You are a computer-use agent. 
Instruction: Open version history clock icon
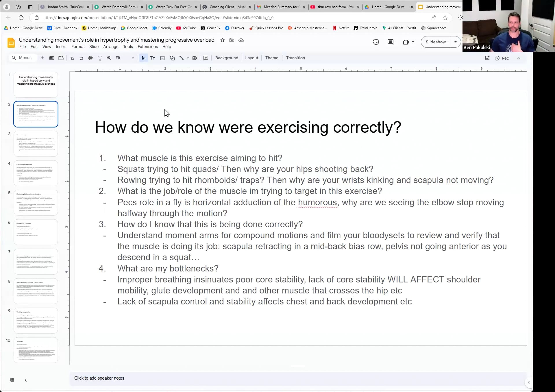tap(376, 42)
